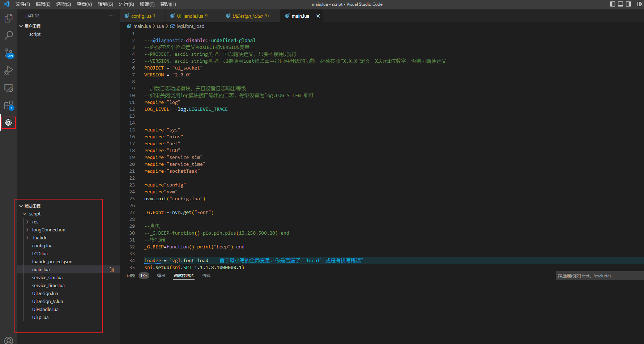This screenshot has width=644, height=344.
Task: Open the LuatIDE chip icon
Action: point(9,122)
